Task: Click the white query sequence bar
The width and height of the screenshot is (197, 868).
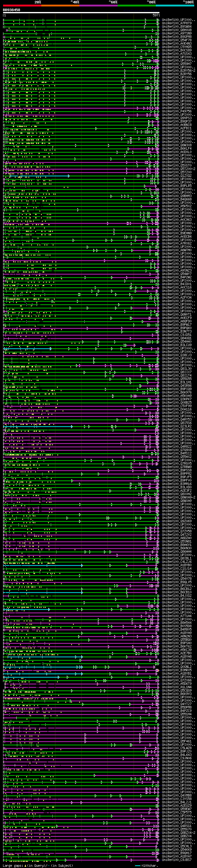Action: (x=81, y=12)
